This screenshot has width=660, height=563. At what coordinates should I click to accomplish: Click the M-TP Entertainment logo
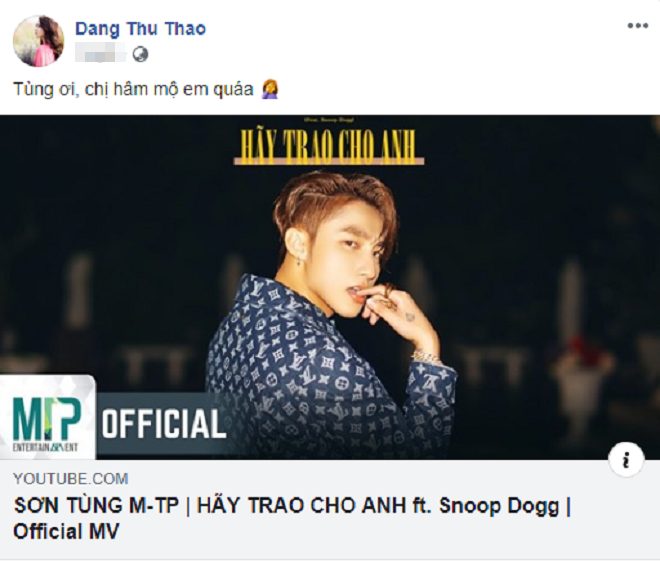47,417
